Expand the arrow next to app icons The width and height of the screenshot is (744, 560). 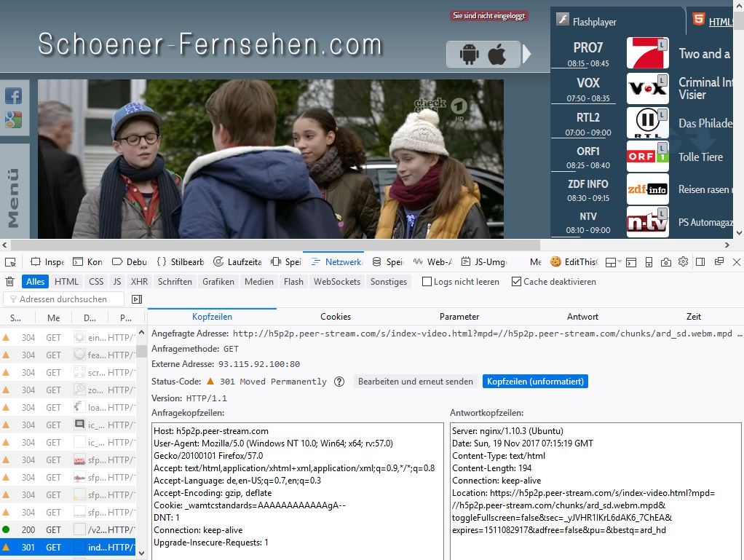(x=527, y=54)
